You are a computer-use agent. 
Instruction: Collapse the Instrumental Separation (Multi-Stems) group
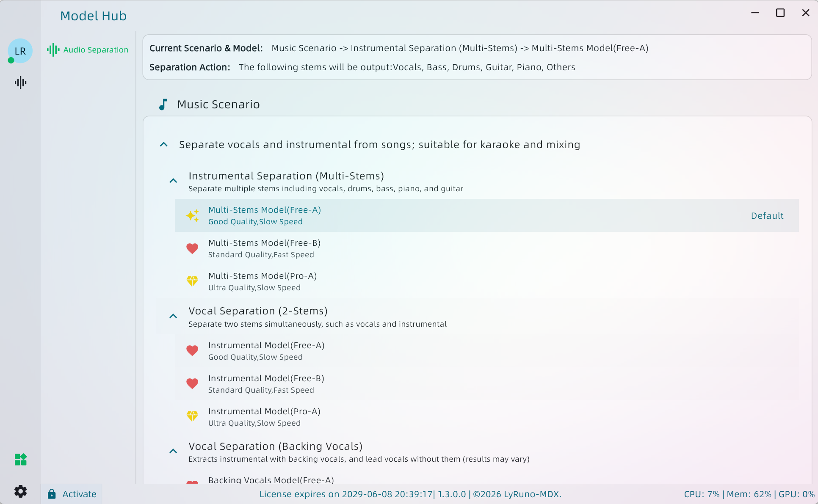point(173,181)
